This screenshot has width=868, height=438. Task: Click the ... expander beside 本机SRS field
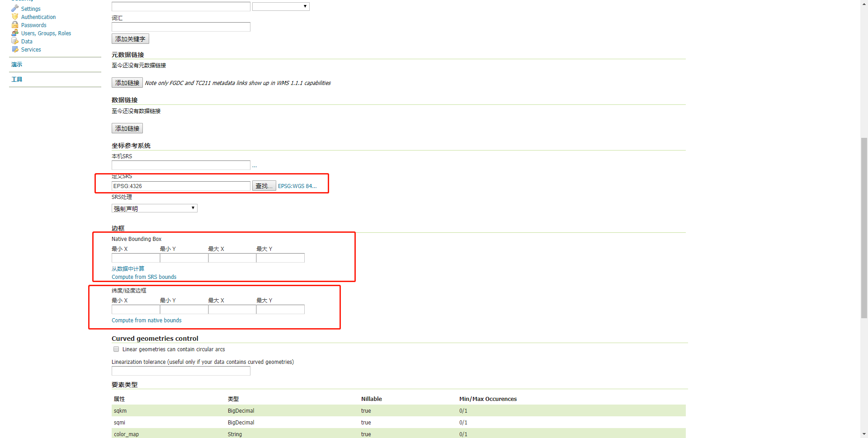click(x=254, y=165)
